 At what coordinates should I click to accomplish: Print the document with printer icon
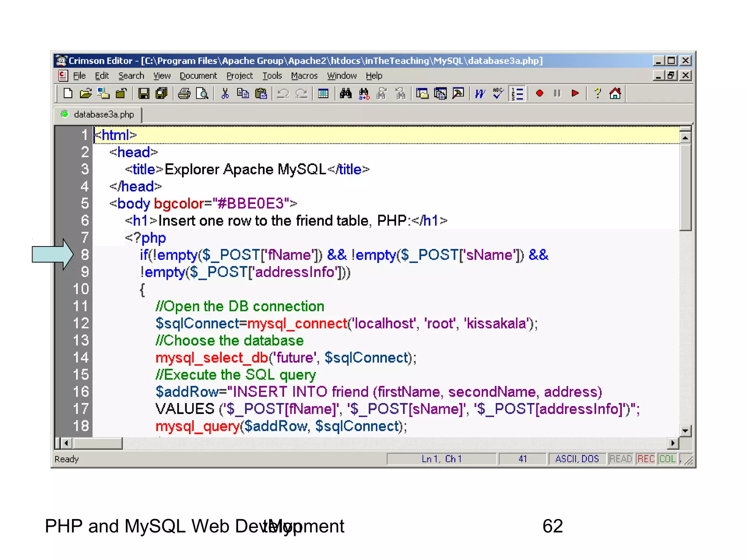(x=184, y=94)
